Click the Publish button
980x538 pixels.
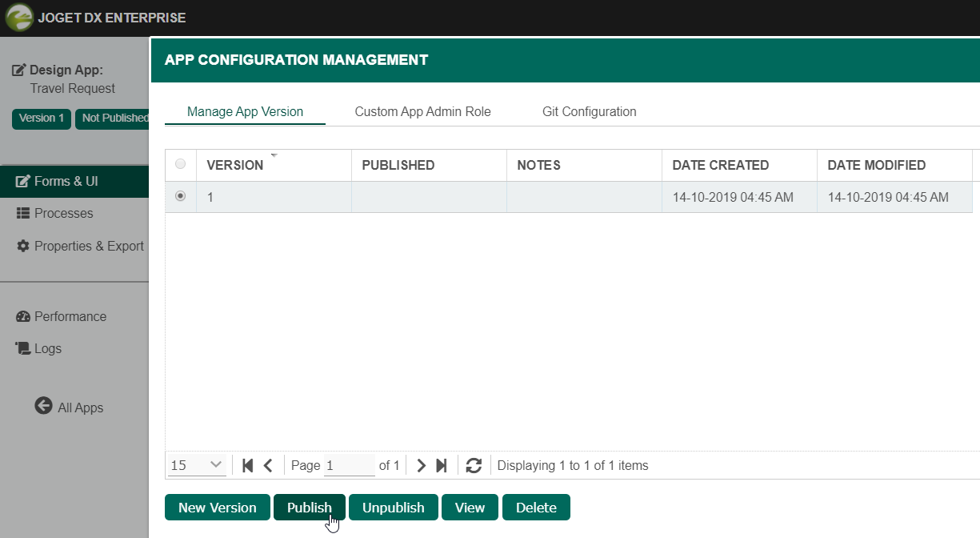pyautogui.click(x=309, y=508)
